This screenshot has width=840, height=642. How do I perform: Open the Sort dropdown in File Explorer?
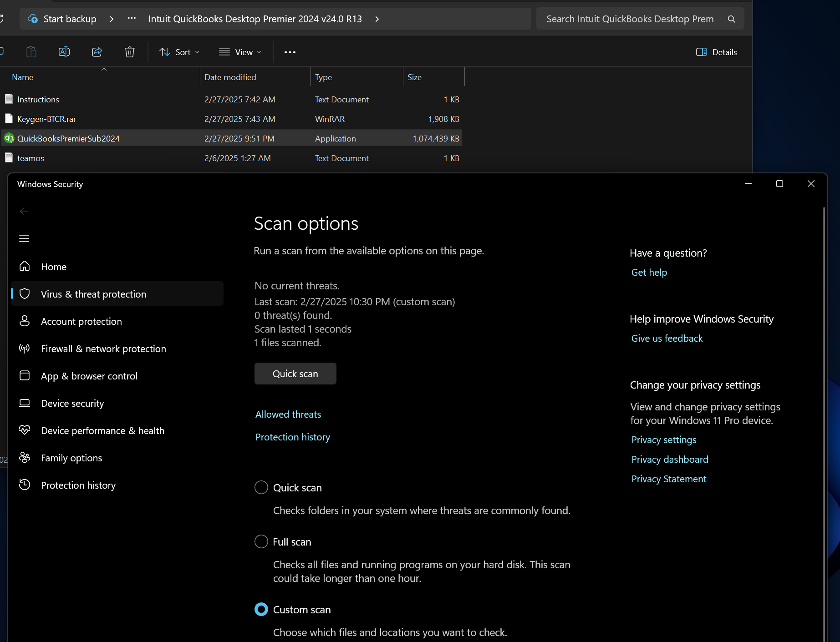click(x=179, y=52)
